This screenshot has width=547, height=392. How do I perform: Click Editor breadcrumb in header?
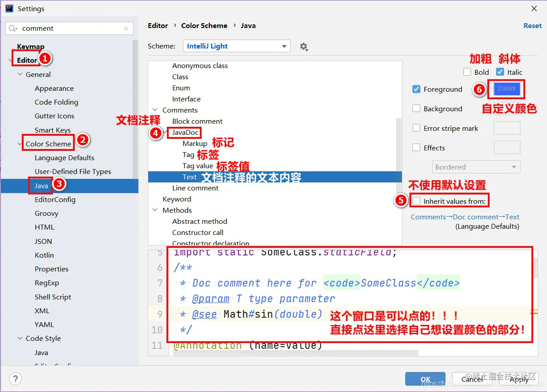[x=158, y=26]
